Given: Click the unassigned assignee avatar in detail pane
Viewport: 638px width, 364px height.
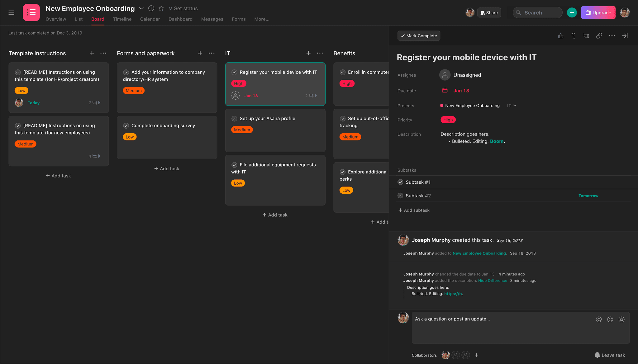Looking at the screenshot, I should click(445, 75).
